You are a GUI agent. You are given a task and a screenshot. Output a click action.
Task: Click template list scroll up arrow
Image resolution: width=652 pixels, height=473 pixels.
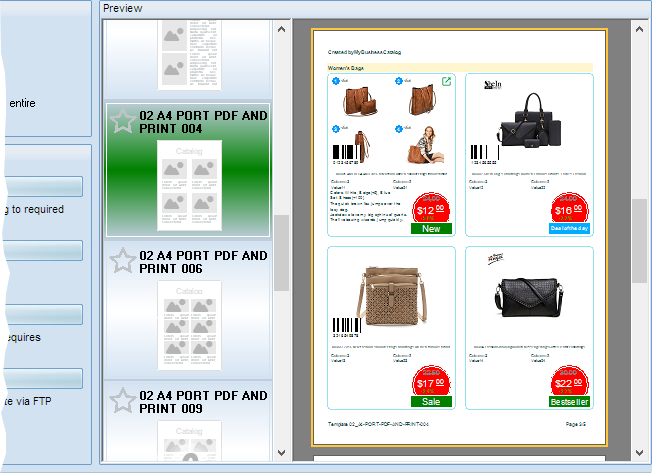coord(282,30)
